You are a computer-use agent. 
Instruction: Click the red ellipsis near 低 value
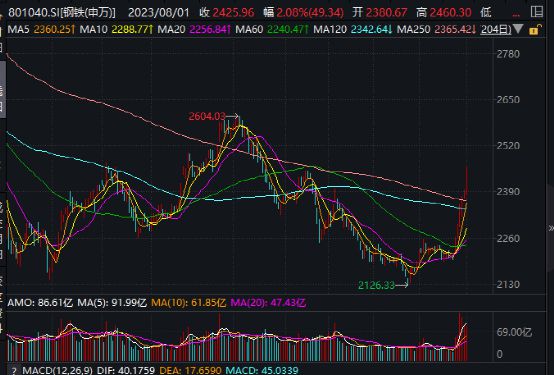pyautogui.click(x=516, y=15)
